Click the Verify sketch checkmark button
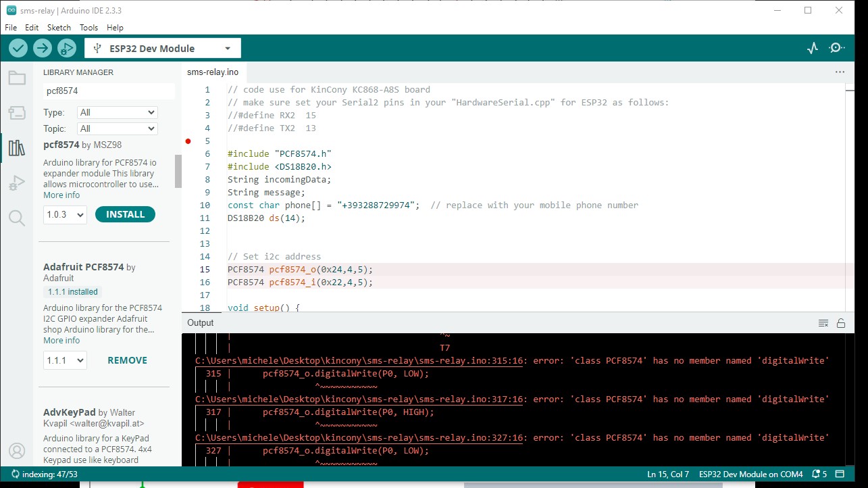This screenshot has height=488, width=868. [x=18, y=48]
